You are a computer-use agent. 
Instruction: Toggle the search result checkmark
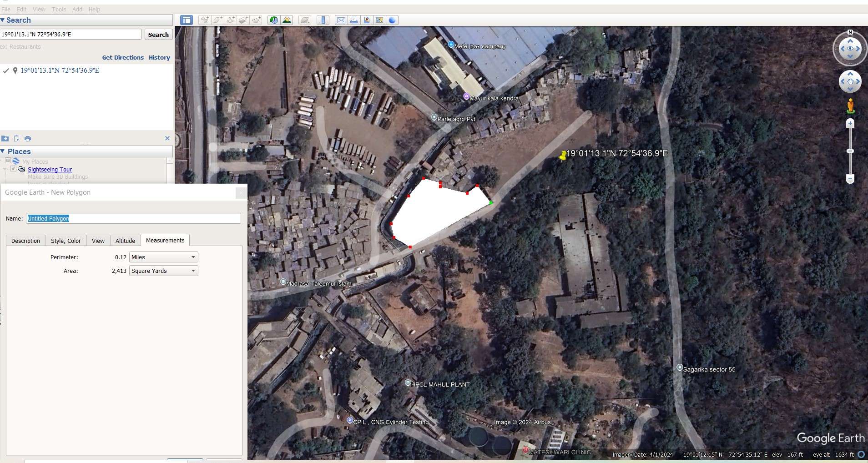click(6, 70)
